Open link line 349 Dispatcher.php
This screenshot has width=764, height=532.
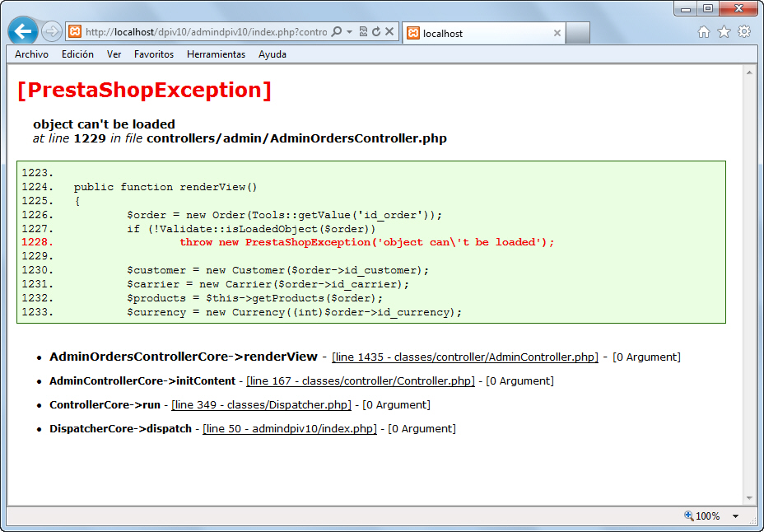(x=261, y=405)
